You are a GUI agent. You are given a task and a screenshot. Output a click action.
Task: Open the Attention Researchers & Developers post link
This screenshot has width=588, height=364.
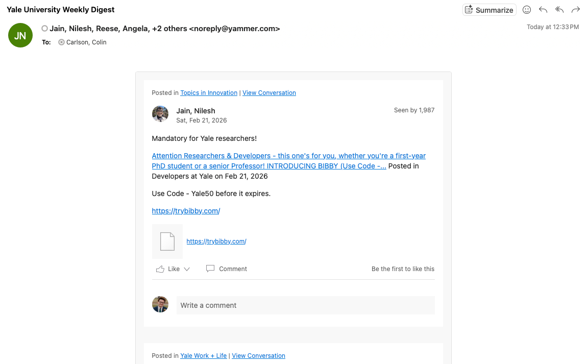(288, 156)
